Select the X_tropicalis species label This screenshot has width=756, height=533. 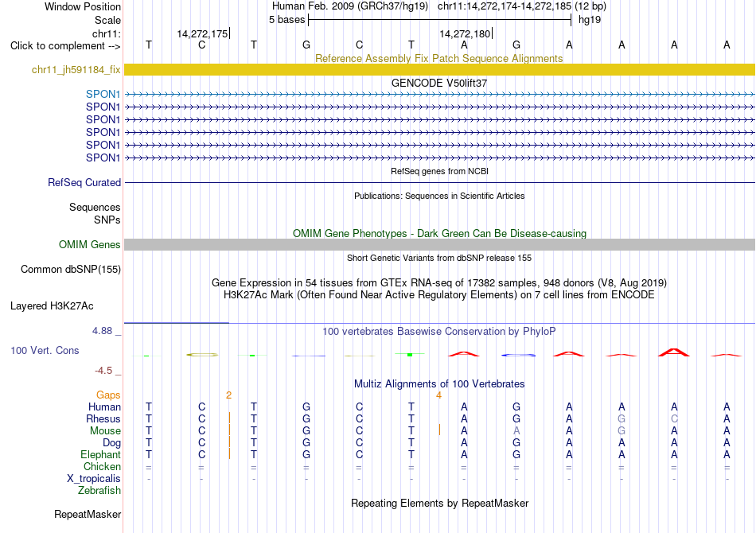point(94,479)
